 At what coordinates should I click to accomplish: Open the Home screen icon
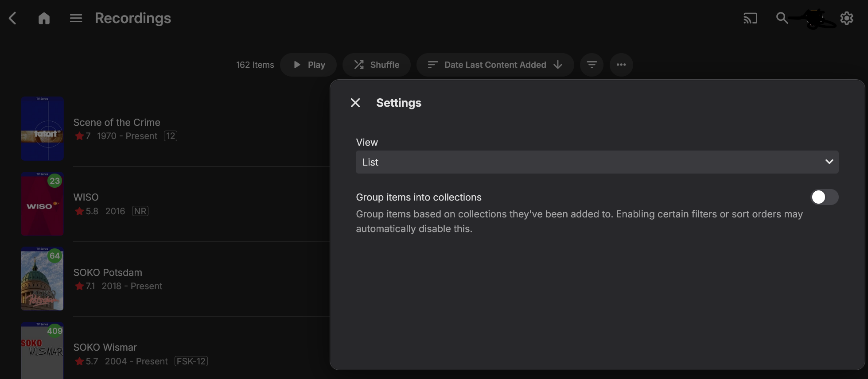[44, 18]
